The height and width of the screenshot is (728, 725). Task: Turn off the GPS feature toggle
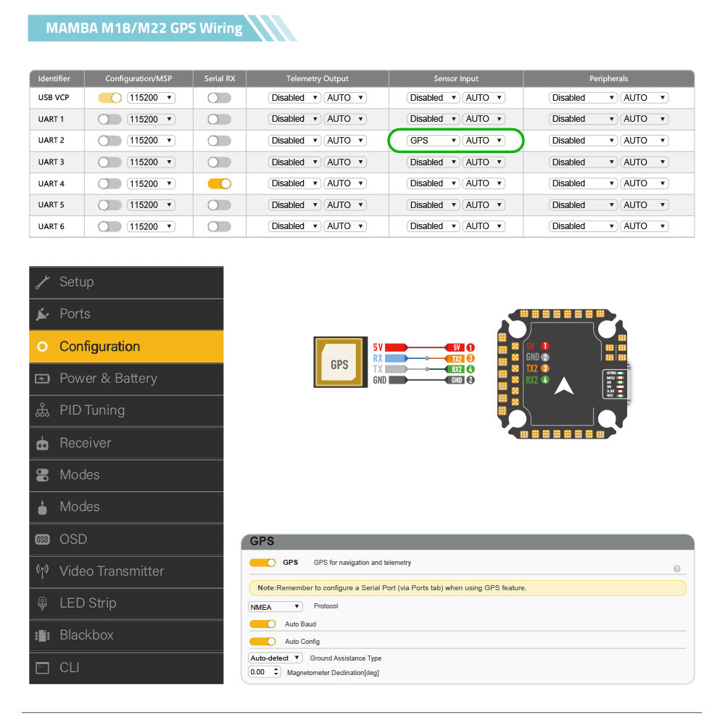262,563
